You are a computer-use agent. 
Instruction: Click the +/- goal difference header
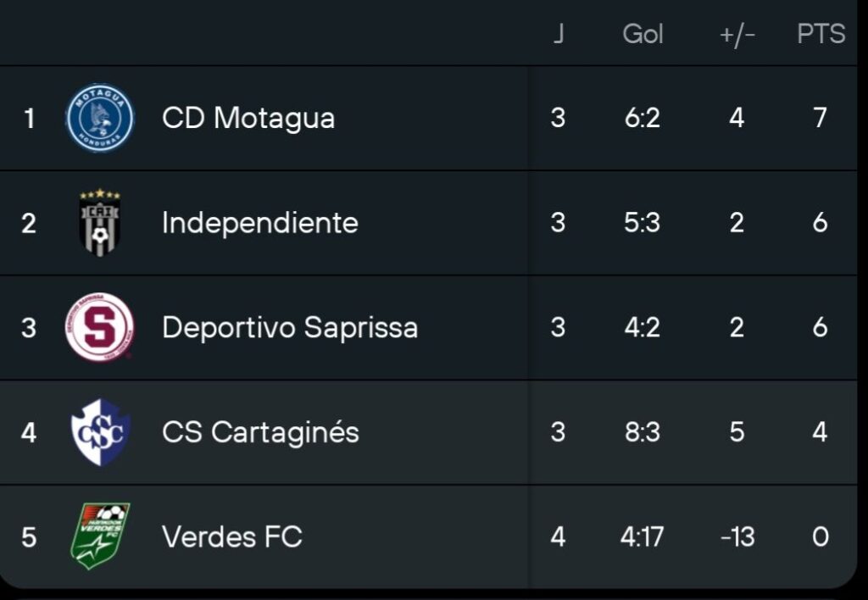736,34
